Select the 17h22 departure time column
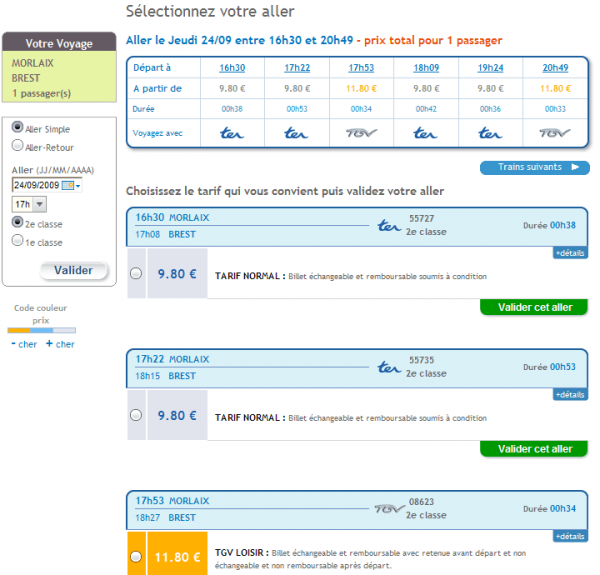This screenshot has height=575, width=600. [x=296, y=67]
